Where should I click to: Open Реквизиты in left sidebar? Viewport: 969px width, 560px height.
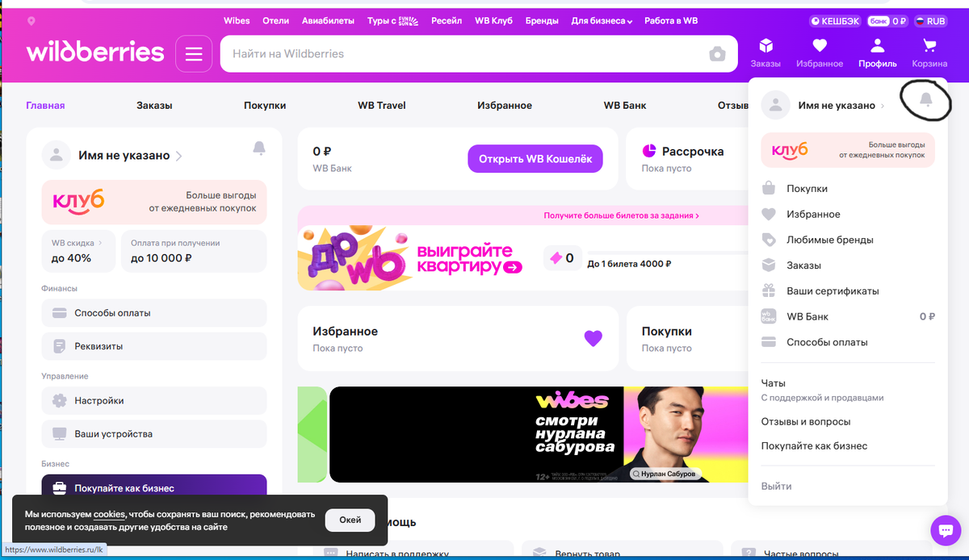tap(154, 346)
